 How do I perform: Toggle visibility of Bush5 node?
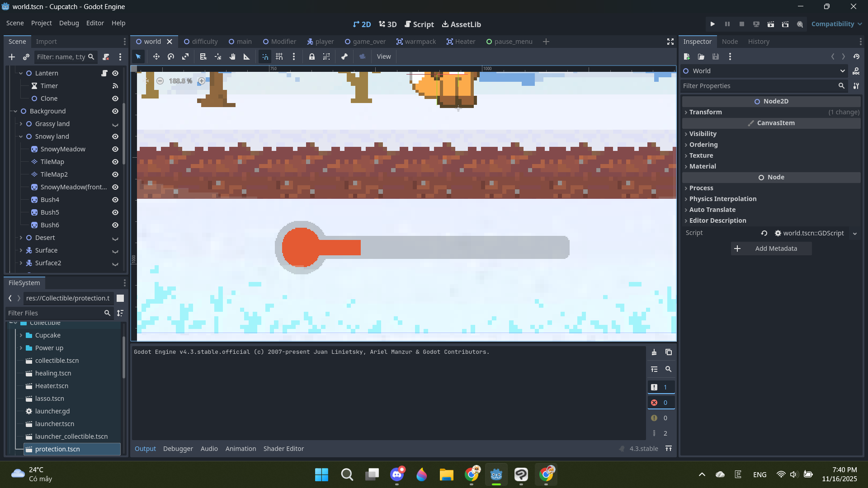point(115,212)
